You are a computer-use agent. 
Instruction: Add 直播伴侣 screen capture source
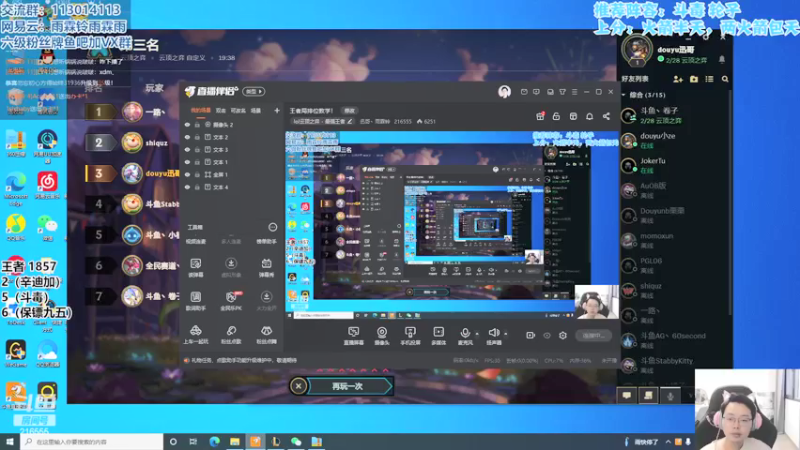coord(354,336)
